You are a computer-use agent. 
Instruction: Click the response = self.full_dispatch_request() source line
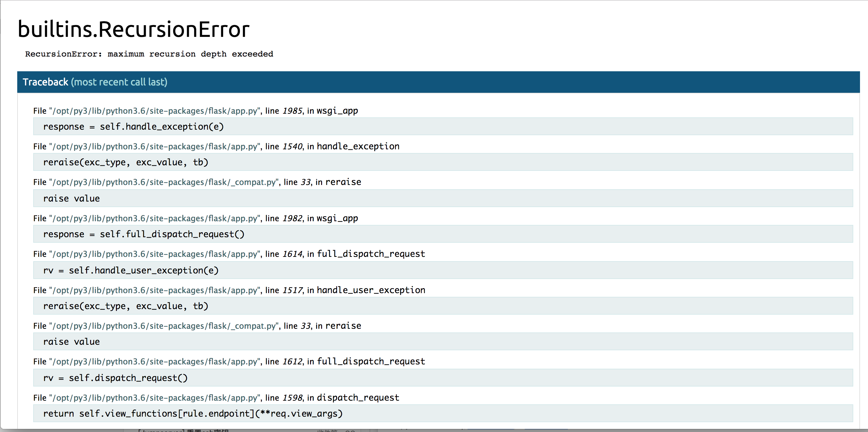[144, 234]
